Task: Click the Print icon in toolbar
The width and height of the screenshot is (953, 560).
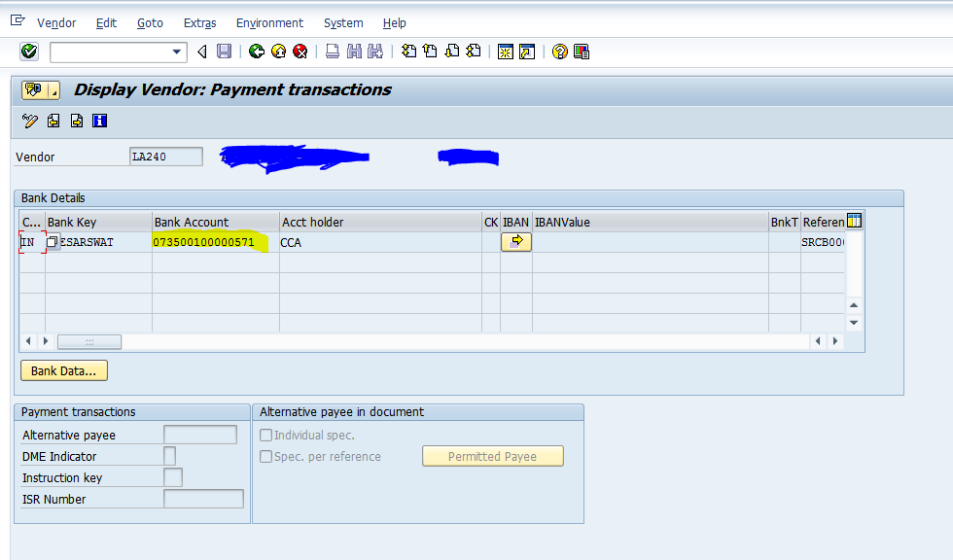Action: (x=333, y=52)
